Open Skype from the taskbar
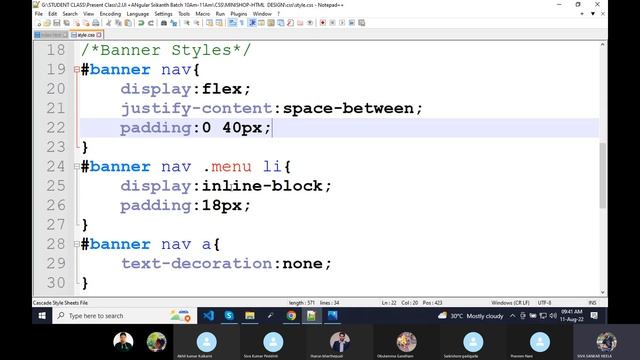The height and width of the screenshot is (360, 640). click(229, 316)
